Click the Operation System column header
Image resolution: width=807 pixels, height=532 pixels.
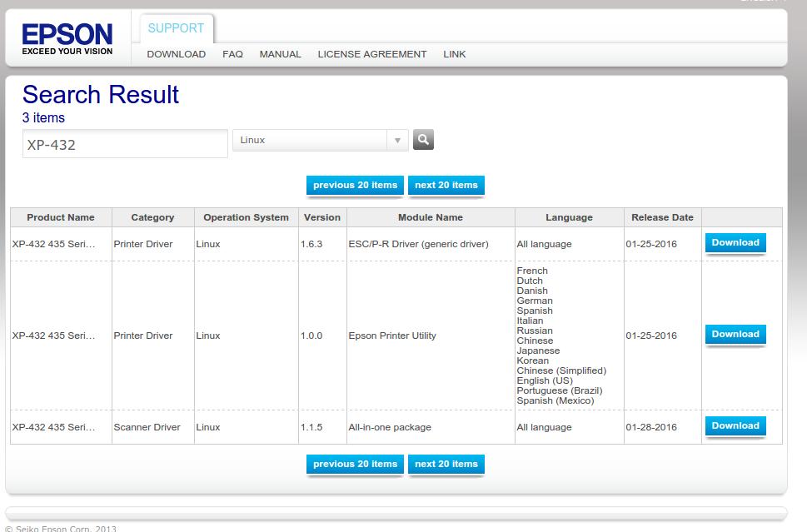[246, 217]
